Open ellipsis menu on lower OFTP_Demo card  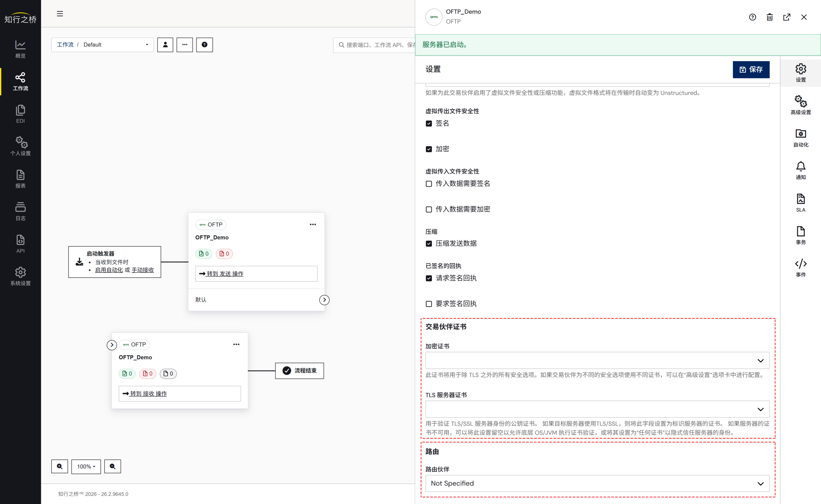tap(236, 344)
